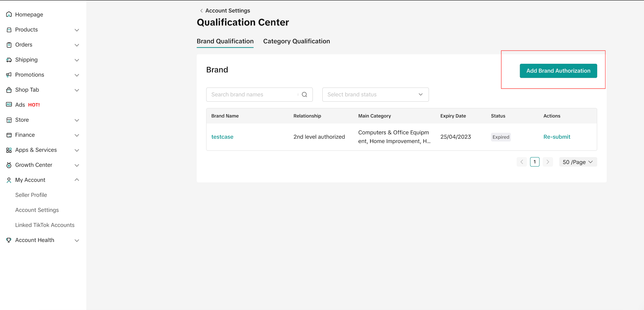The height and width of the screenshot is (310, 644).
Task: Click the Re-submit action link
Action: click(557, 137)
